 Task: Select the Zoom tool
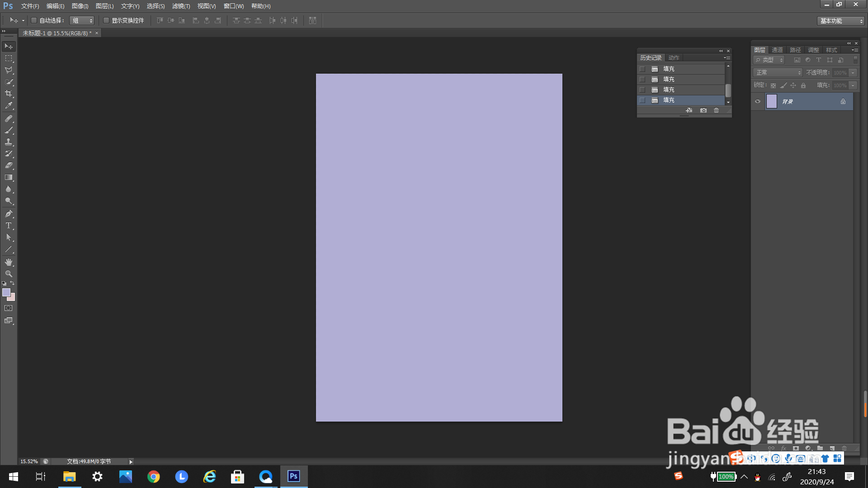click(9, 274)
